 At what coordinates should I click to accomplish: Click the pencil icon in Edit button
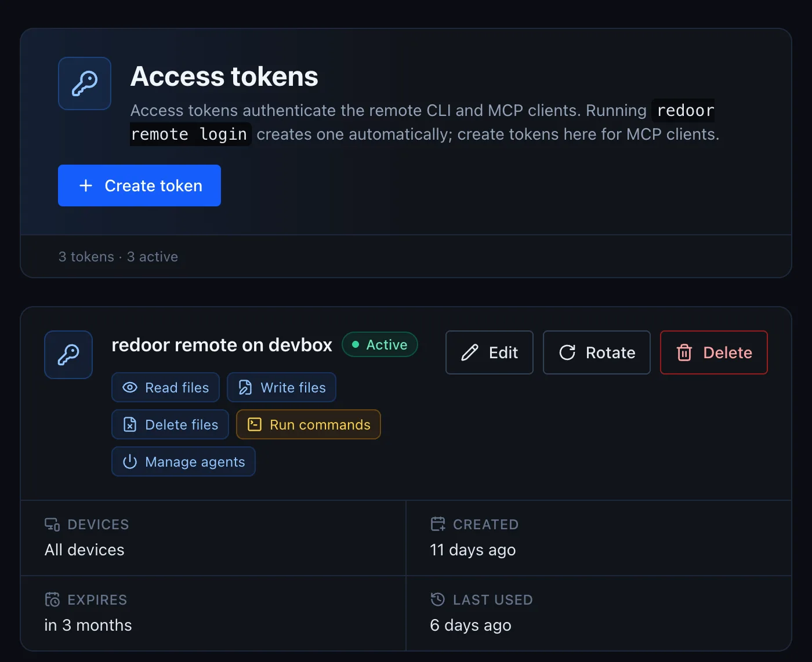470,352
